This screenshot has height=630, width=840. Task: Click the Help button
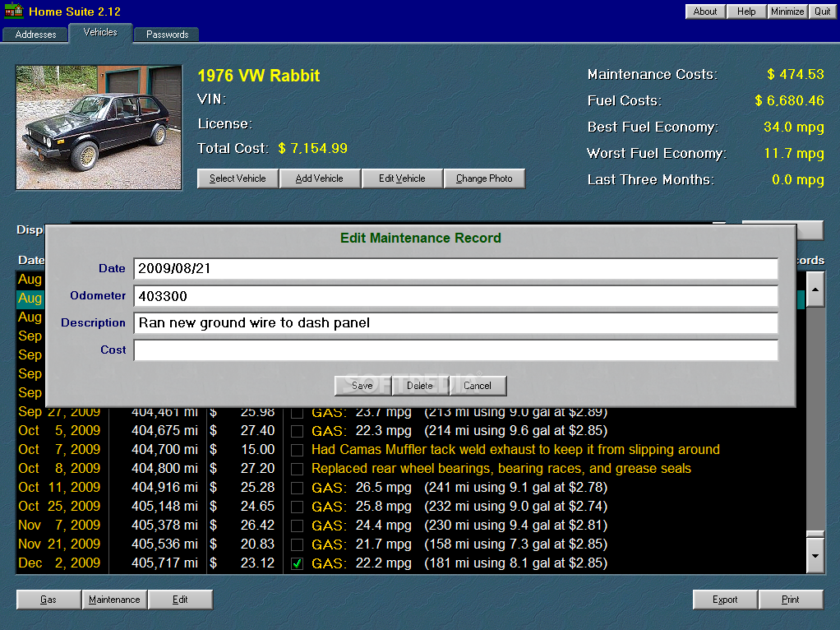(x=746, y=12)
